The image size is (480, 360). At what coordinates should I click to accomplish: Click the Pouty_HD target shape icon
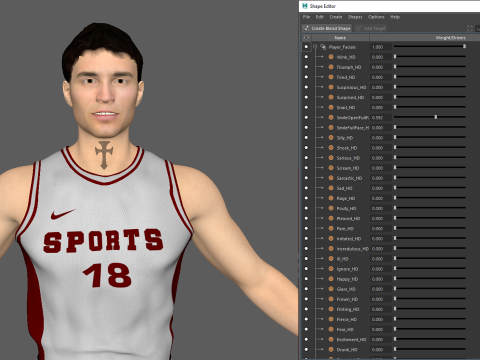[x=331, y=208]
